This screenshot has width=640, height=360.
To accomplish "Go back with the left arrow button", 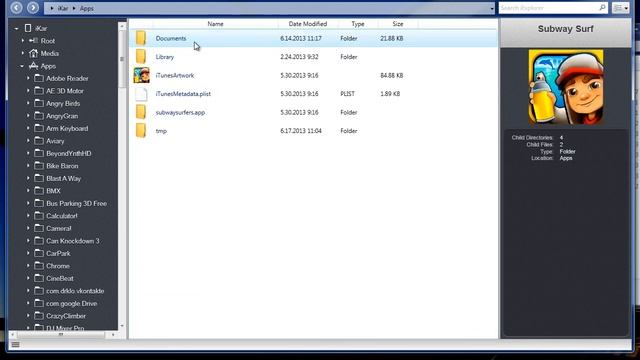I will click(x=16, y=7).
